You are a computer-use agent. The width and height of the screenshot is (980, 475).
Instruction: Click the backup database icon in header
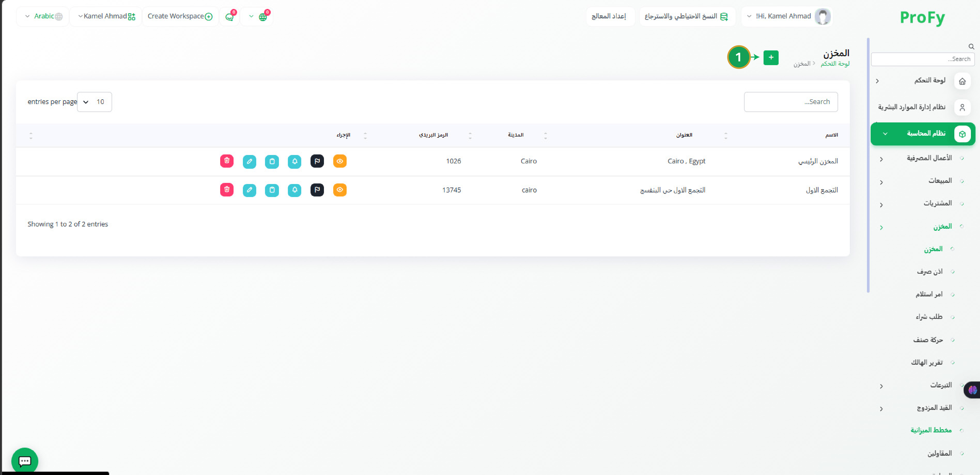724,16
